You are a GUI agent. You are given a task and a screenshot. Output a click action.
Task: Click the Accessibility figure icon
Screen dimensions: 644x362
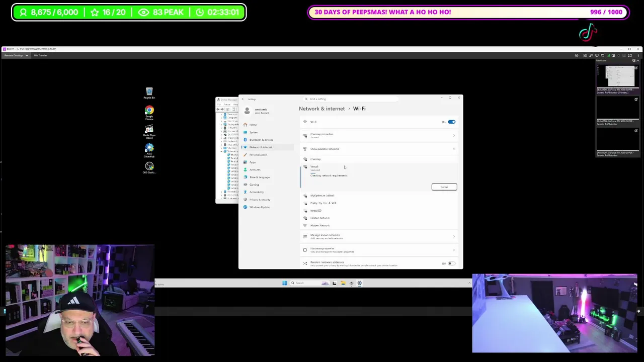pos(245,192)
